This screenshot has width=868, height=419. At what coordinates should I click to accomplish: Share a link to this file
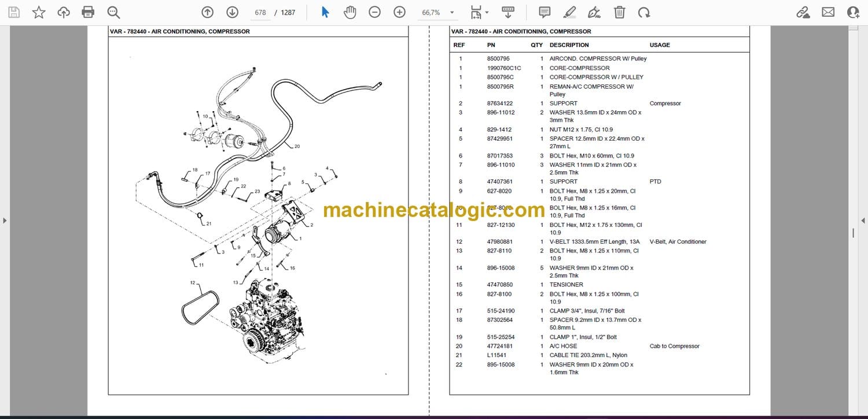point(803,12)
